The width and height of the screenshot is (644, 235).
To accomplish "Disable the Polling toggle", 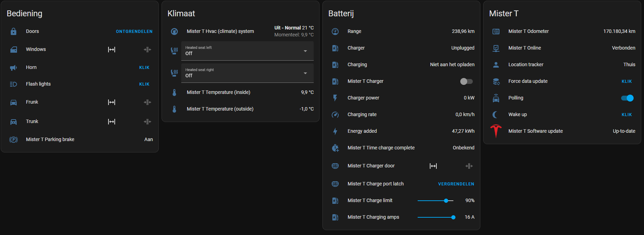I will pyautogui.click(x=627, y=98).
